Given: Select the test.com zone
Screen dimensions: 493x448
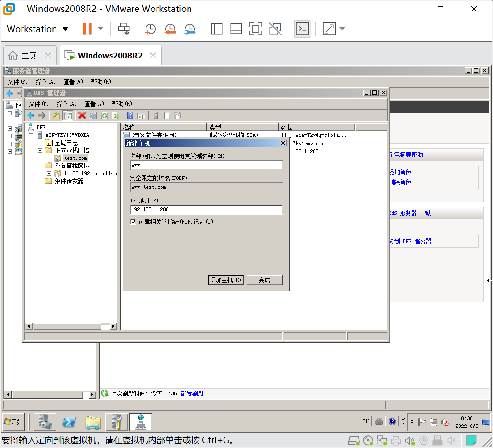Looking at the screenshot, I should click(76, 158).
